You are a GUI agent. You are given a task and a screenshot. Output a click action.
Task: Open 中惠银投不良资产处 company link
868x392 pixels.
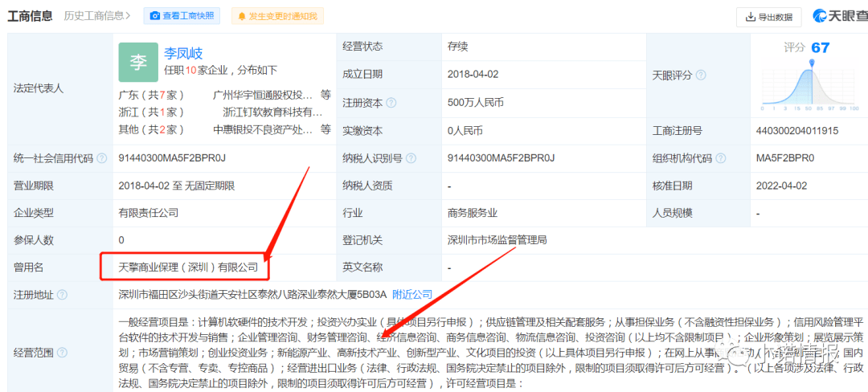(263, 130)
